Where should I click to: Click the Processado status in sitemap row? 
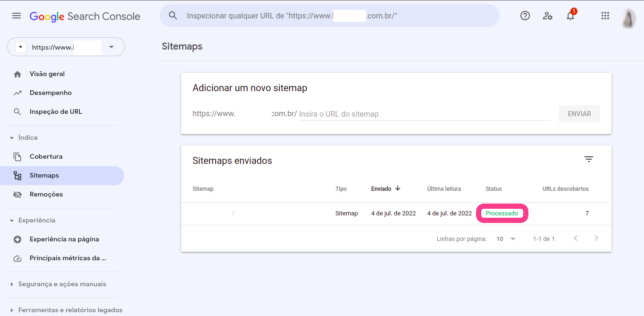tap(502, 214)
